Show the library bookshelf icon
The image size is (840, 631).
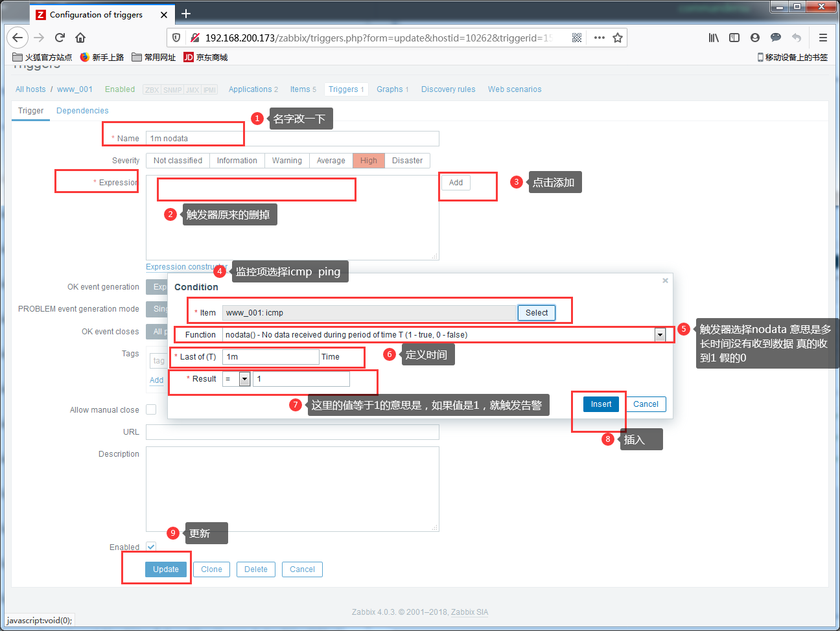pyautogui.click(x=714, y=38)
